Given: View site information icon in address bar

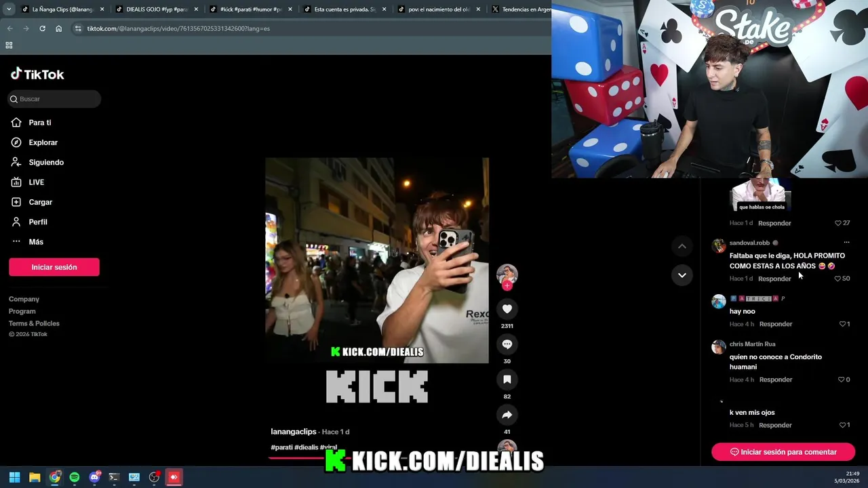Looking at the screenshot, I should coord(78,28).
